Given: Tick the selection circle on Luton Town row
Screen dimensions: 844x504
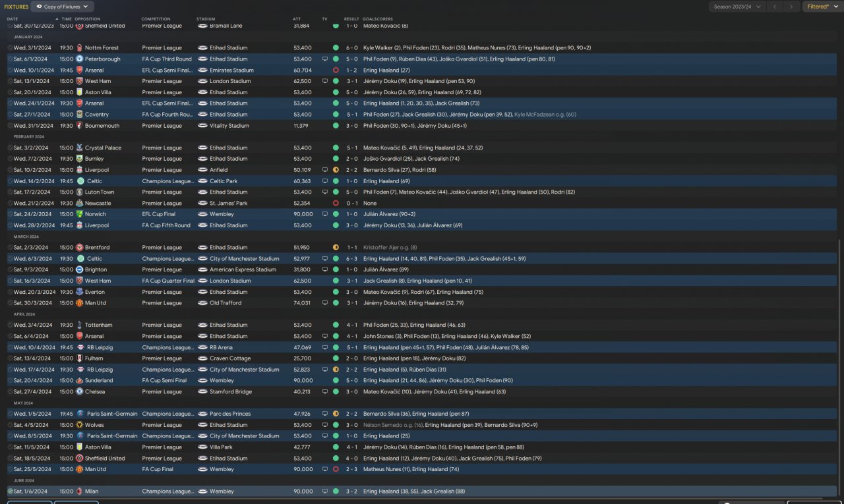Looking at the screenshot, I should (x=10, y=192).
